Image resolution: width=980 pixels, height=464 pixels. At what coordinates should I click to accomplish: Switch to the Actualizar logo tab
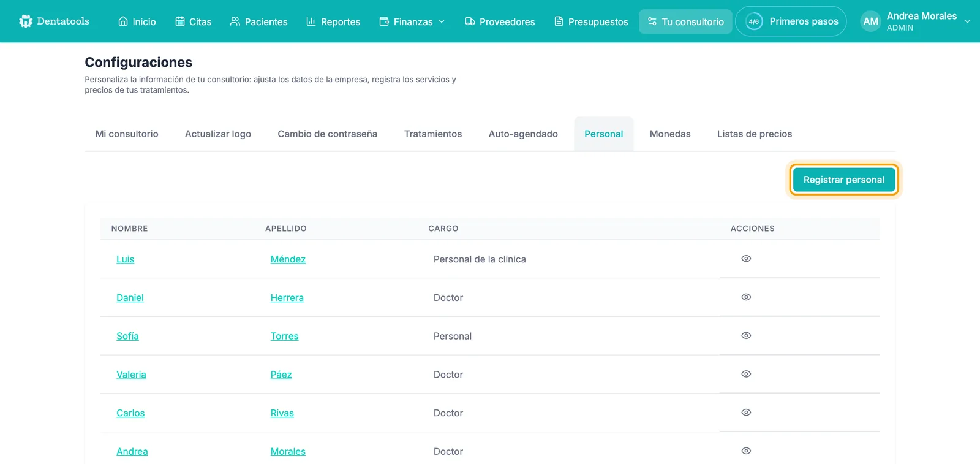pos(218,134)
